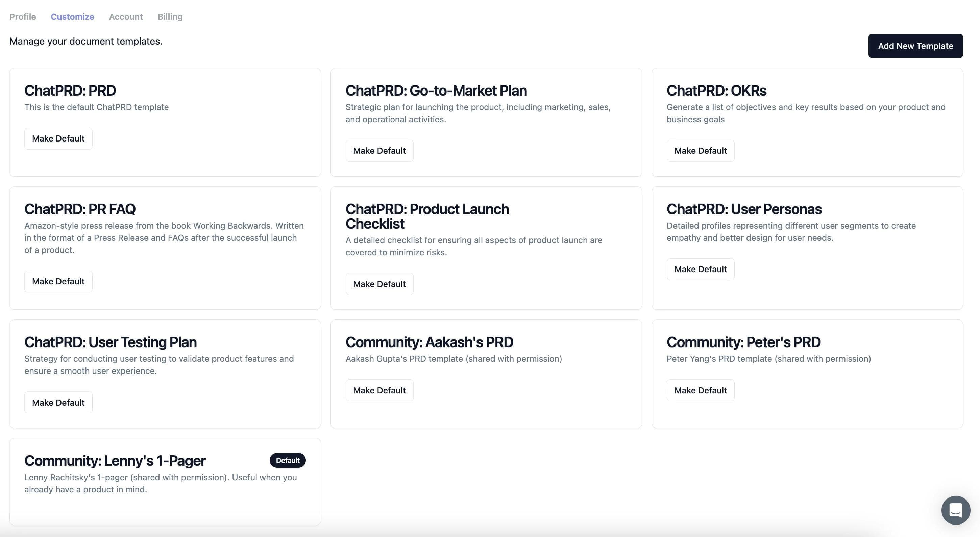Click the Default badge on Lenny's 1-Pager
Screen dimensions: 980x537
click(x=287, y=460)
